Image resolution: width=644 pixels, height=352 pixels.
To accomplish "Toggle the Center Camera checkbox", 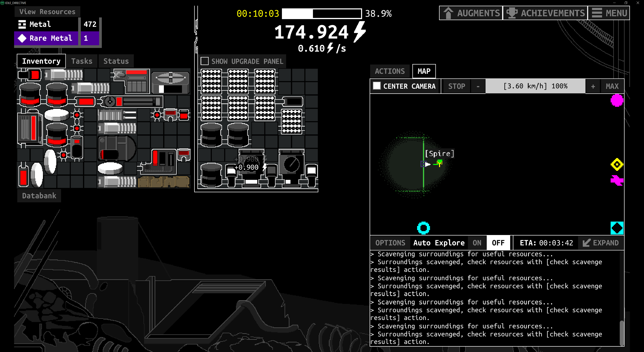I will pos(377,86).
